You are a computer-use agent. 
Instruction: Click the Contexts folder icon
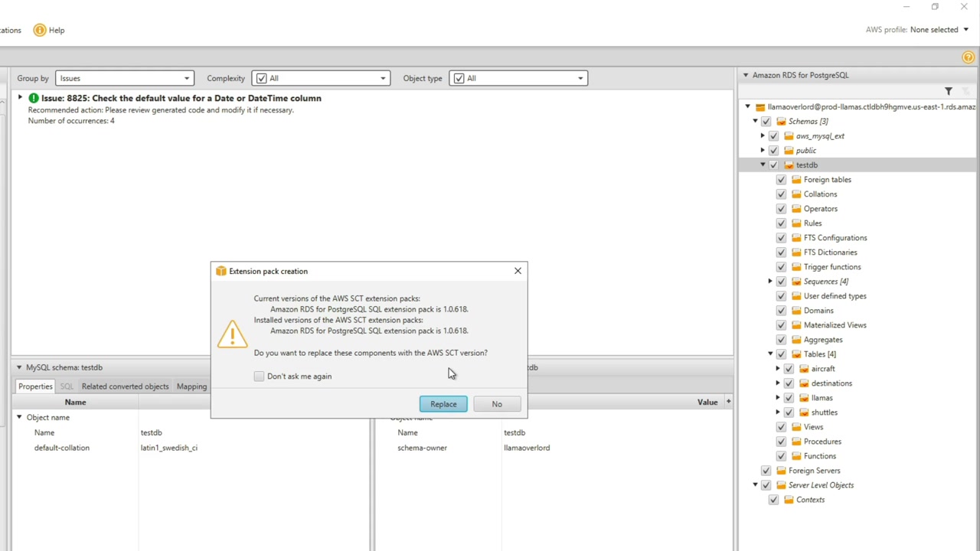(789, 500)
